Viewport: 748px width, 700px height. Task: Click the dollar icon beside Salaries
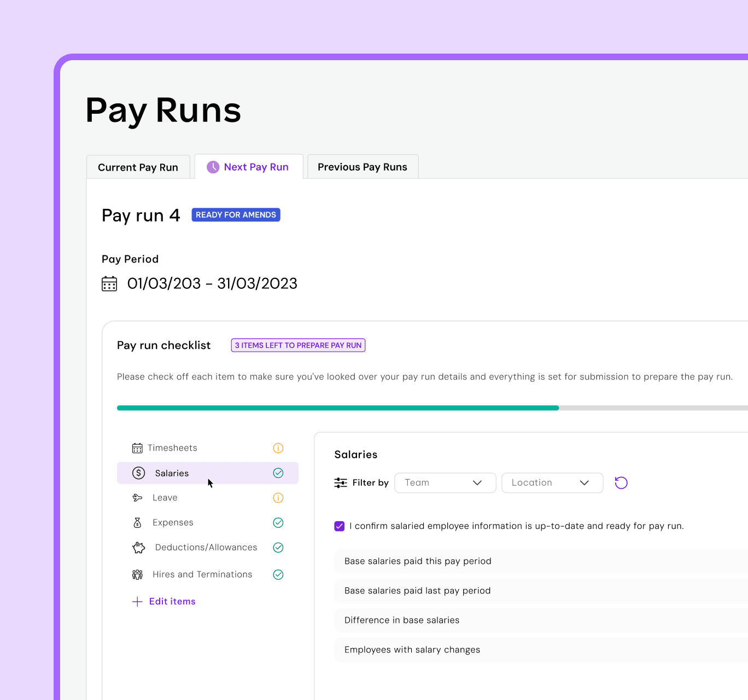(138, 472)
